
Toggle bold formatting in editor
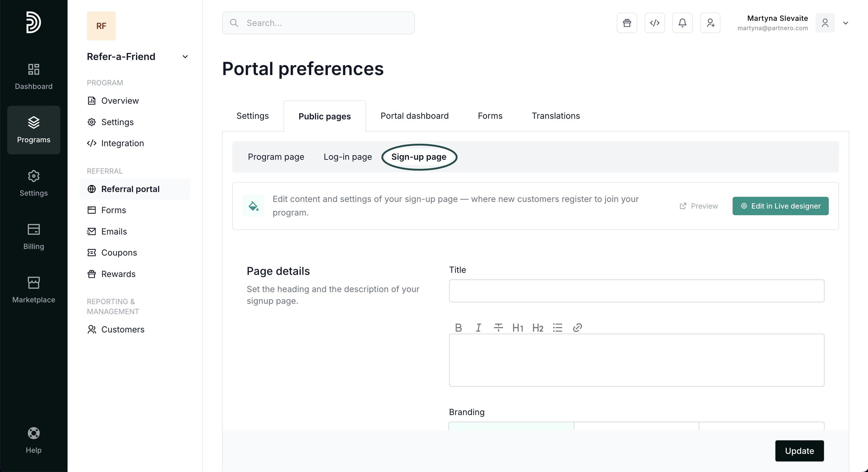[458, 328]
